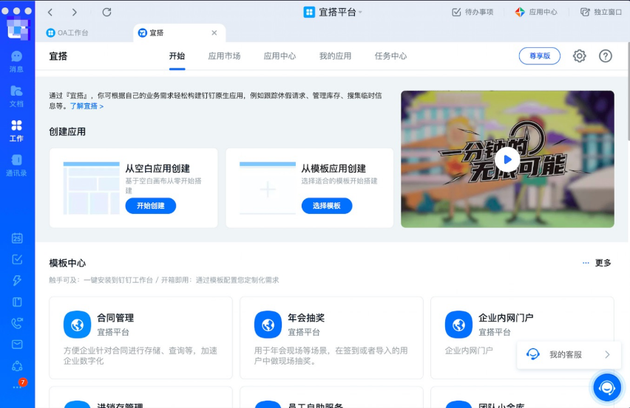This screenshot has height=408, width=630.
Task: Expand the 我的客服 chevron
Action: tap(607, 355)
